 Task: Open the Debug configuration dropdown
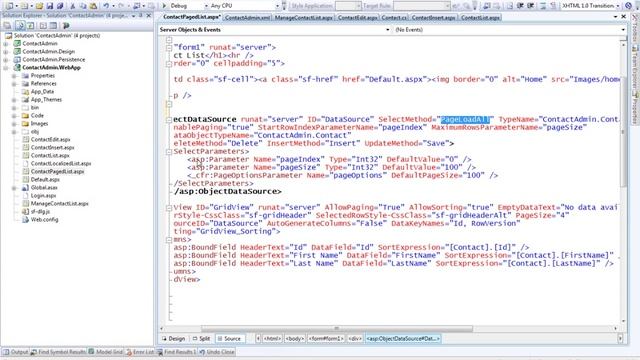point(206,6)
